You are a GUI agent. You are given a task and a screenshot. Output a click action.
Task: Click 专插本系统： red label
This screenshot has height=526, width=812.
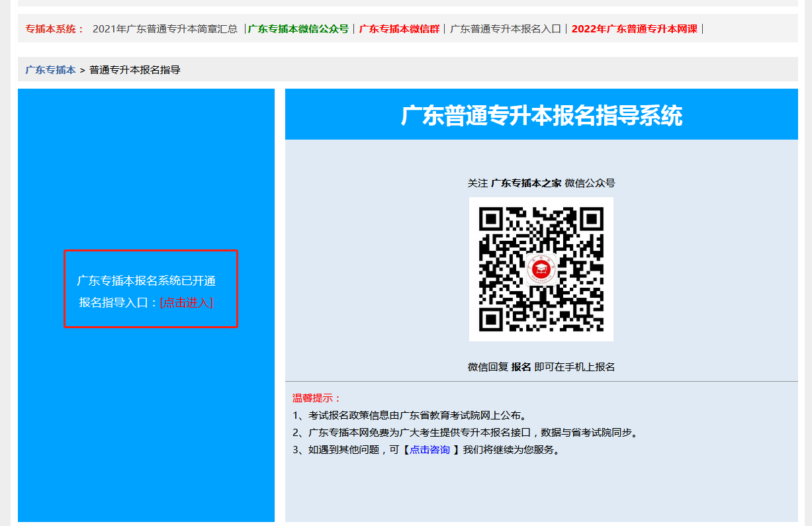pos(55,29)
